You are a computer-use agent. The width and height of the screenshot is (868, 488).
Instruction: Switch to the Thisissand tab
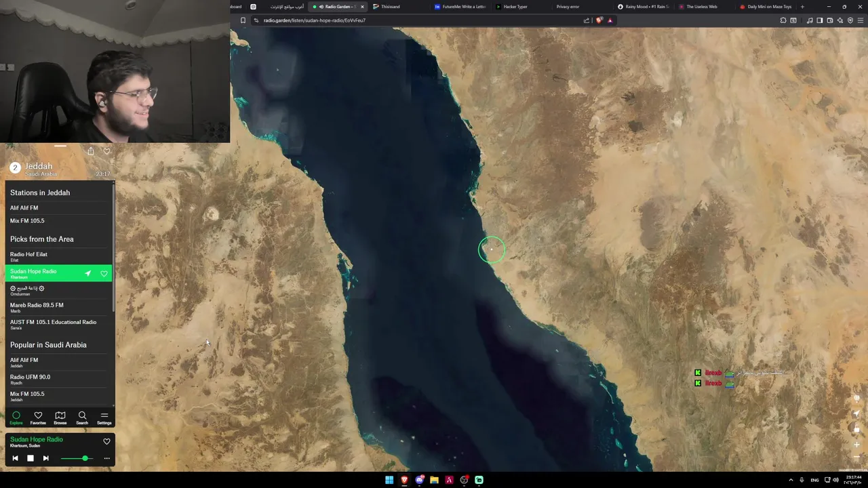coord(400,7)
